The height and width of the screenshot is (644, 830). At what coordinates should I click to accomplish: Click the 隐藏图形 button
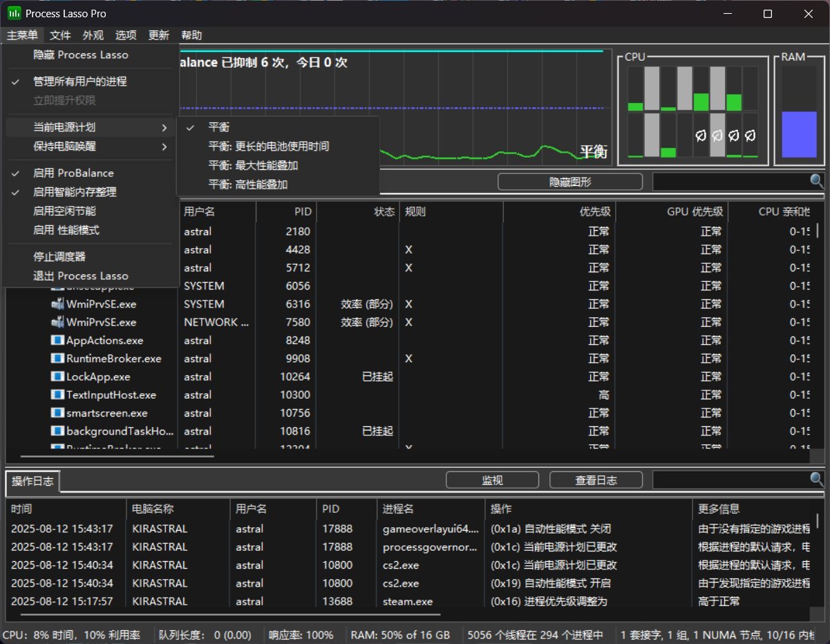[x=570, y=182]
